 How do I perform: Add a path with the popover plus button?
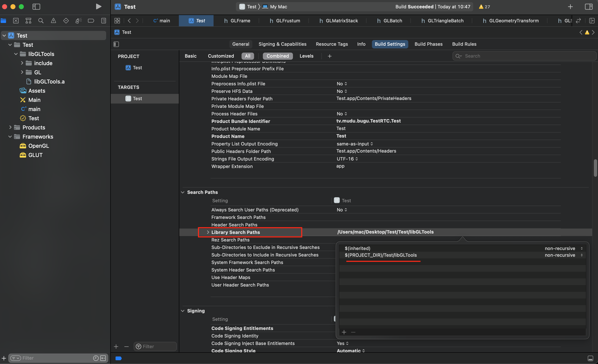344,332
